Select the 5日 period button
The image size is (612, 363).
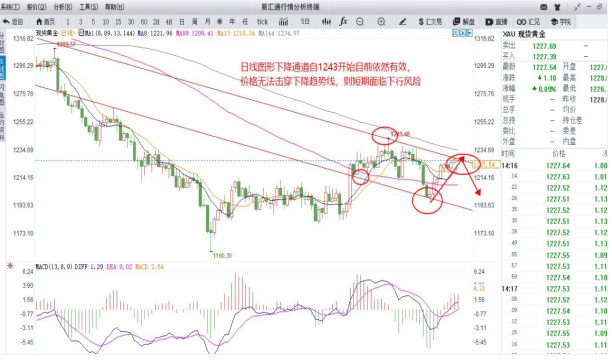click(305, 21)
